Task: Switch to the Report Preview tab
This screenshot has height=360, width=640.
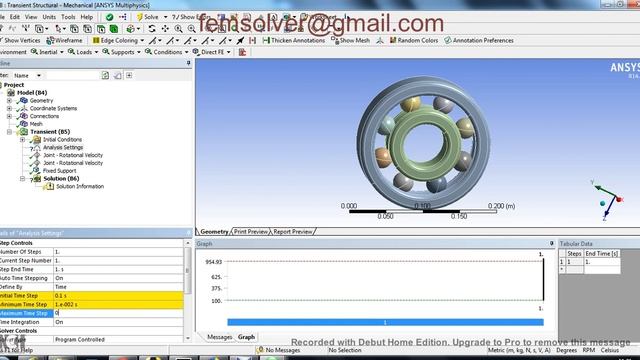Action: point(293,231)
